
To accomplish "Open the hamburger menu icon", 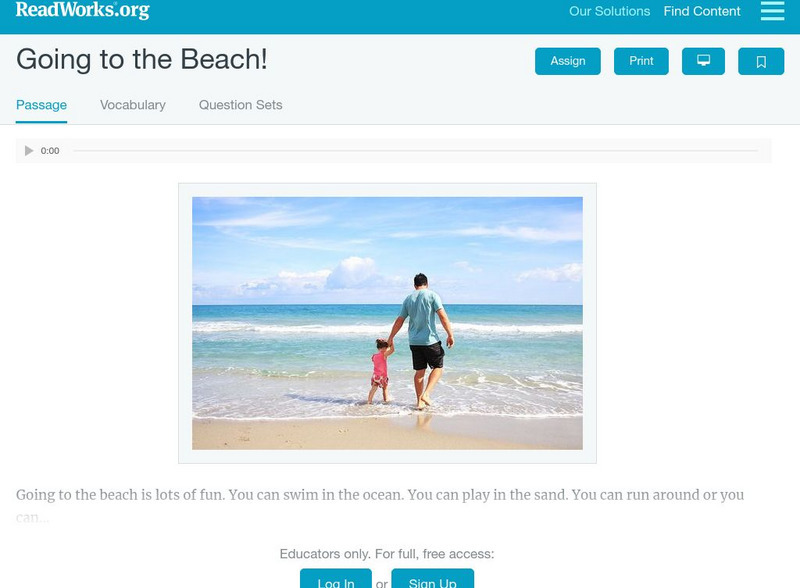I will (x=772, y=11).
